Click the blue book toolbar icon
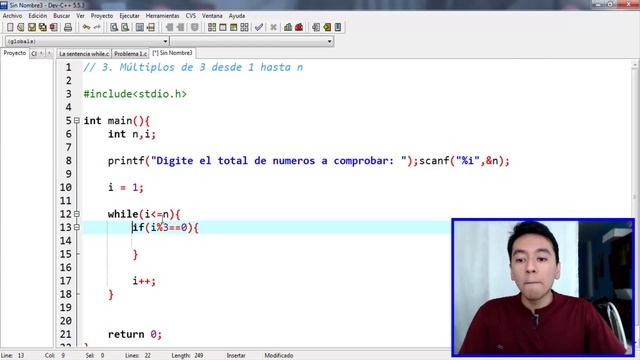The height and width of the screenshot is (360, 640). point(338,27)
